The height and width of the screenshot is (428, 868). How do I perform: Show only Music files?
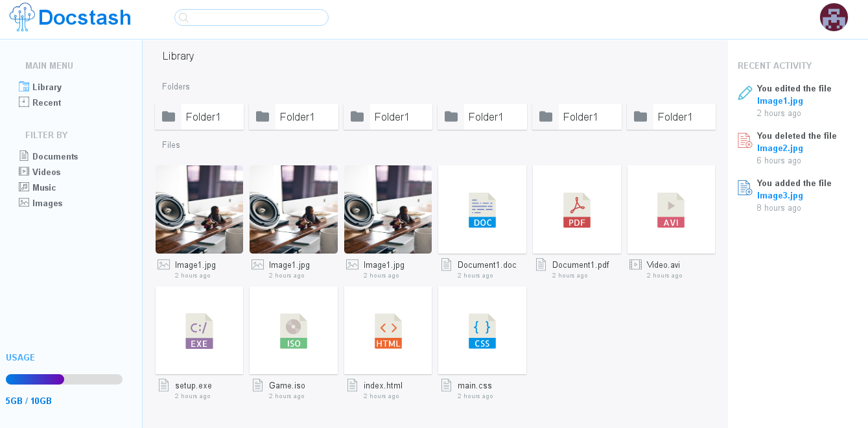click(x=44, y=187)
